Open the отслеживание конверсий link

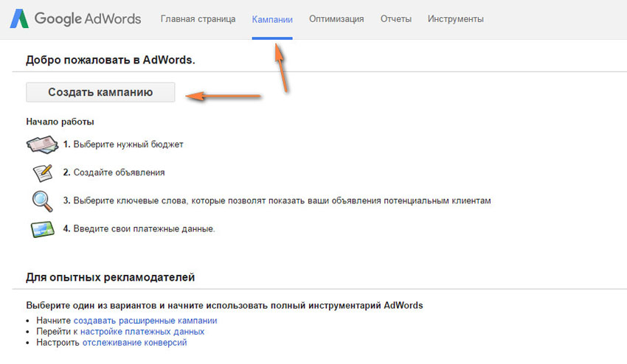134,343
